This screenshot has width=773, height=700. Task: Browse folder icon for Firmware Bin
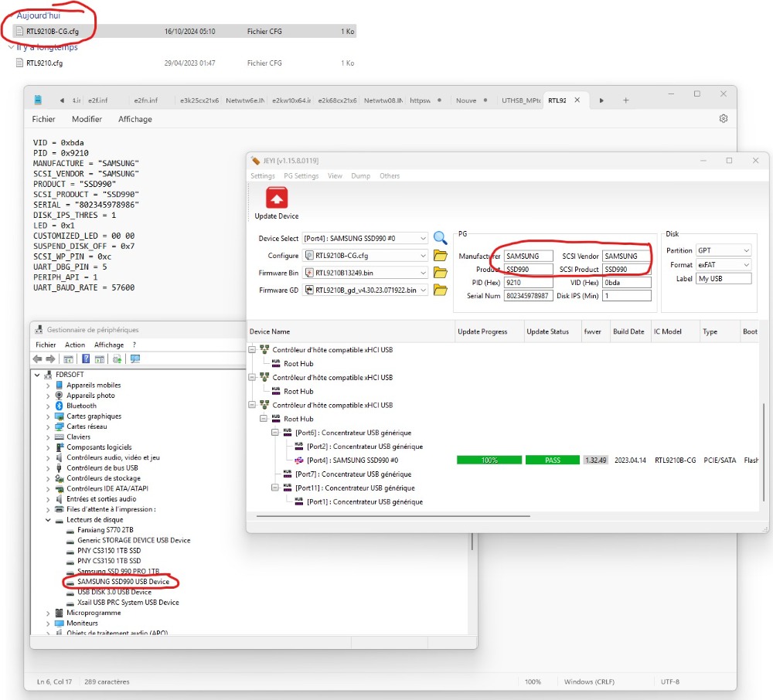pos(440,273)
